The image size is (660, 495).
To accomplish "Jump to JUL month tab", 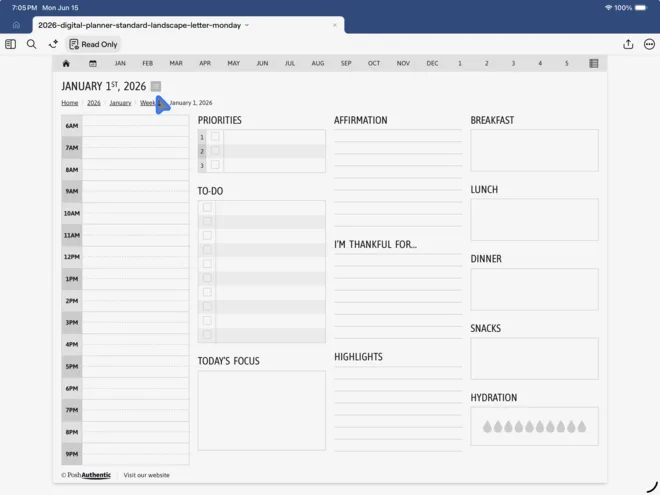I will click(x=290, y=64).
